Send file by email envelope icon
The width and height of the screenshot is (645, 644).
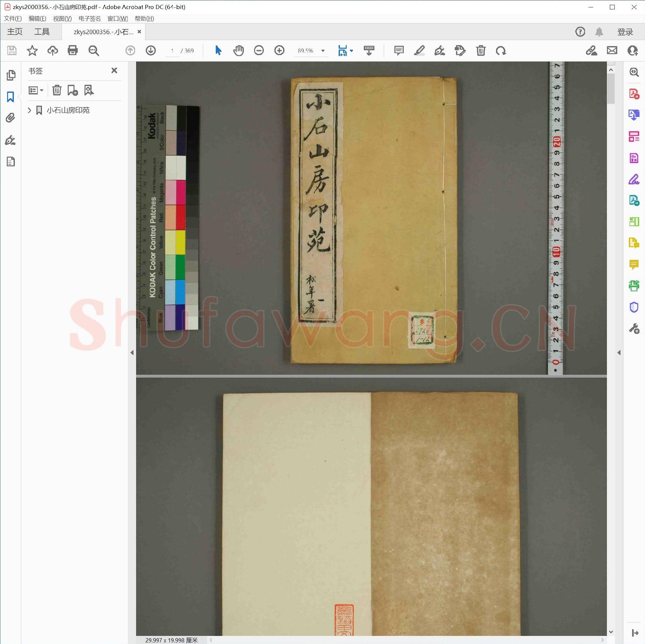(611, 51)
